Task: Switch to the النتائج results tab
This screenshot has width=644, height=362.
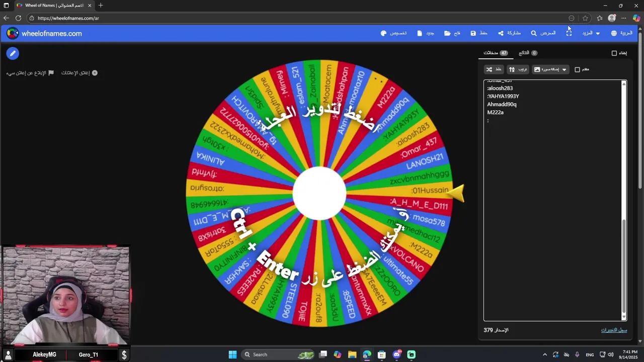Action: tap(528, 53)
